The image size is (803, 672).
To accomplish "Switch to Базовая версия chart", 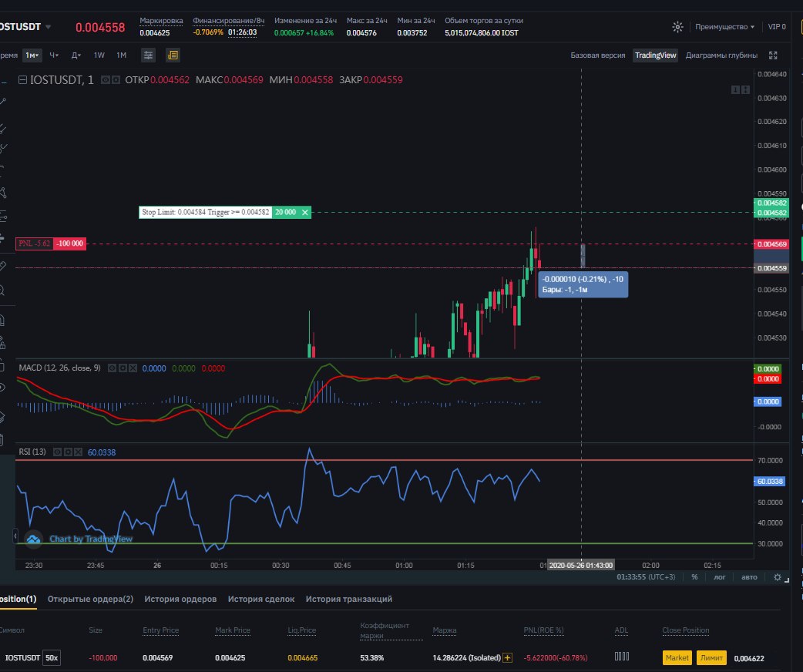I will coord(598,55).
